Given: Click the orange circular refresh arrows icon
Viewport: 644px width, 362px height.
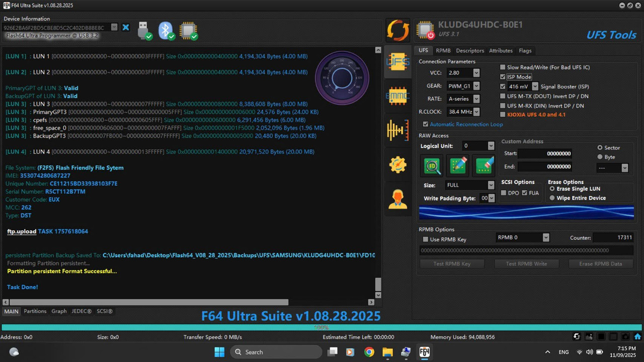Looking at the screenshot, I should [x=397, y=30].
